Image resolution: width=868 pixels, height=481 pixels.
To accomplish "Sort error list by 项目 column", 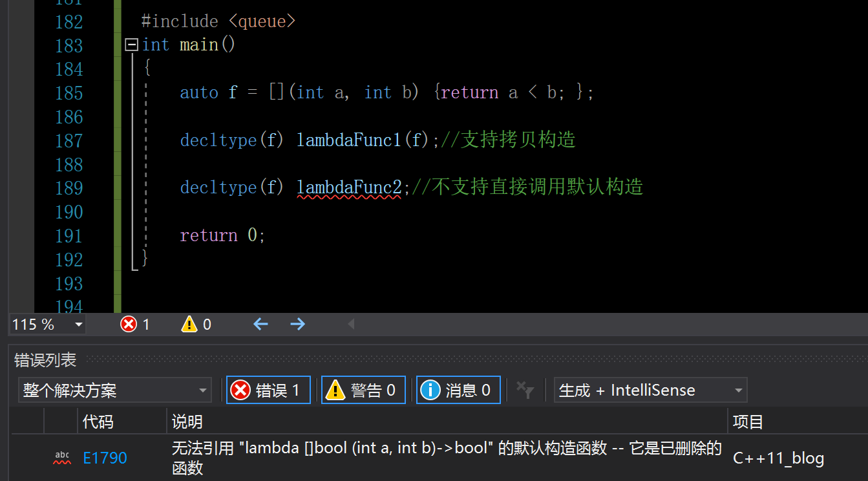I will [798, 422].
